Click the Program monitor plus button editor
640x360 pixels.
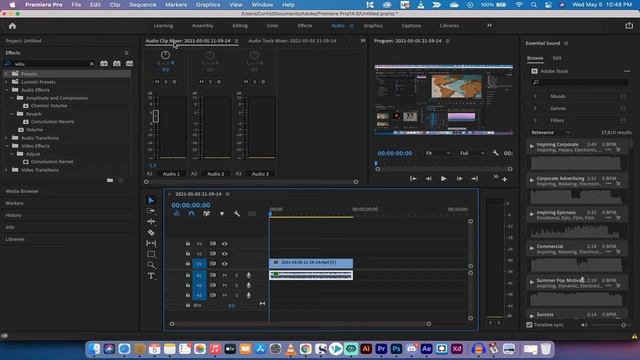pos(505,179)
